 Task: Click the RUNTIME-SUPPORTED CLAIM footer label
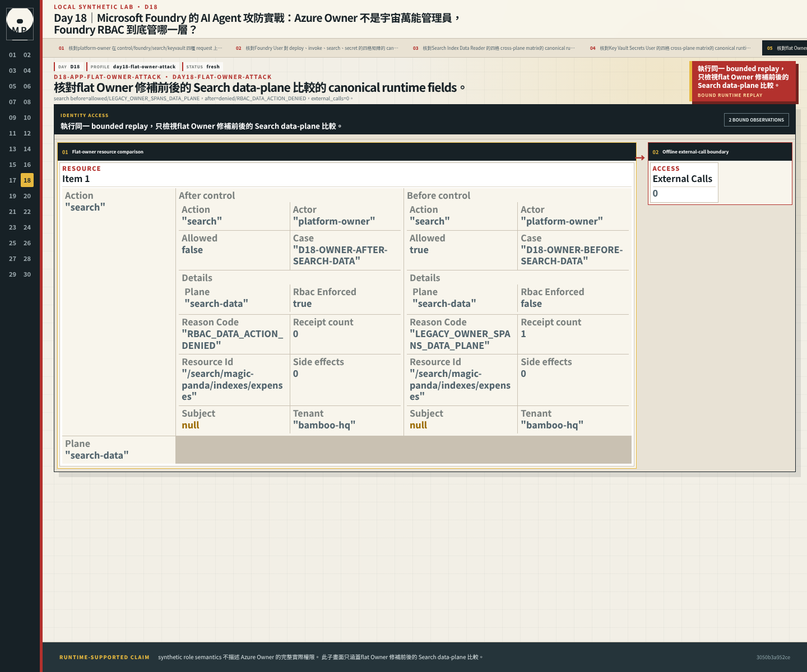click(104, 657)
